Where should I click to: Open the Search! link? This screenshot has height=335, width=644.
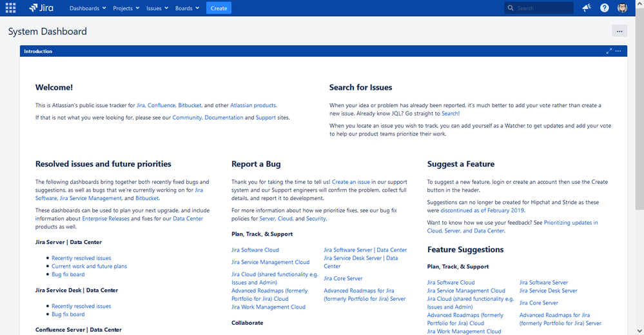click(x=451, y=114)
